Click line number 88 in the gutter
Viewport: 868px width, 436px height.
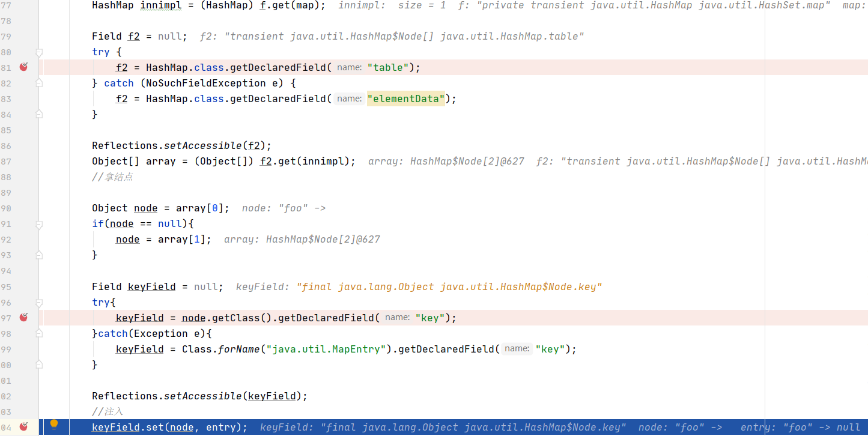[x=5, y=177]
